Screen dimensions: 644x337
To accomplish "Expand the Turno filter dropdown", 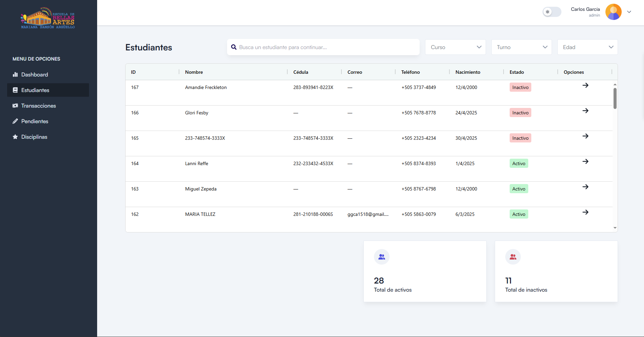I will coord(521,47).
